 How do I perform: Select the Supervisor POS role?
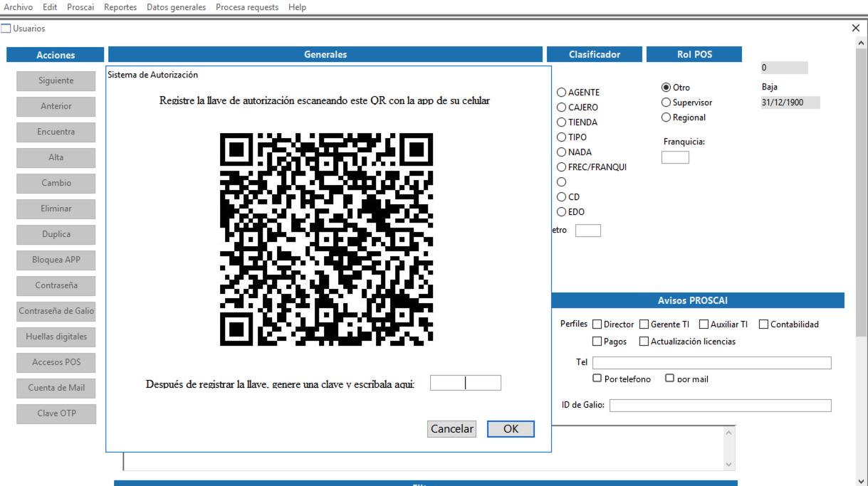(666, 102)
